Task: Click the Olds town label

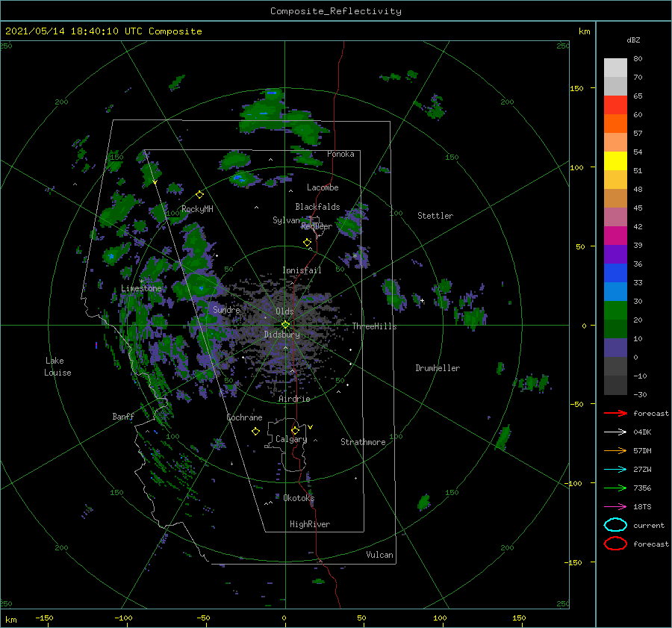Action: coord(284,311)
